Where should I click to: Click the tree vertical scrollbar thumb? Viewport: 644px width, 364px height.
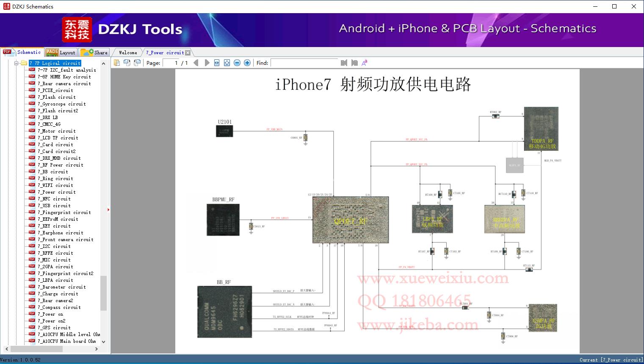(103, 293)
